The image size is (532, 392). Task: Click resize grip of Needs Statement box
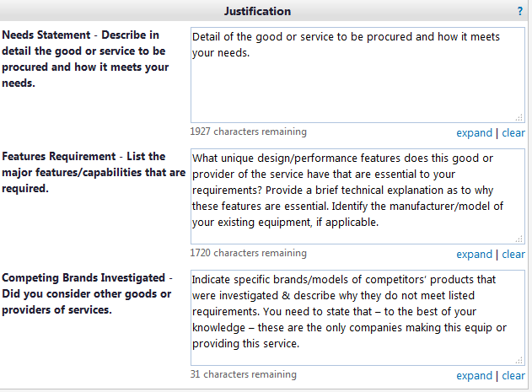click(x=519, y=118)
